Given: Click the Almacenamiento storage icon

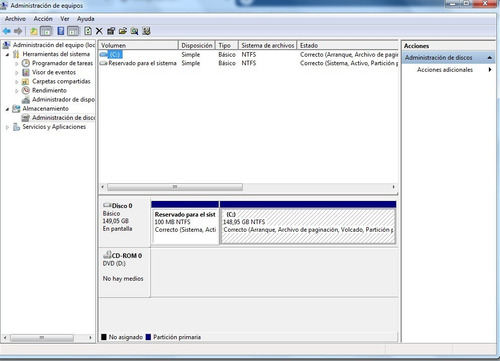Looking at the screenshot, I should (x=16, y=109).
